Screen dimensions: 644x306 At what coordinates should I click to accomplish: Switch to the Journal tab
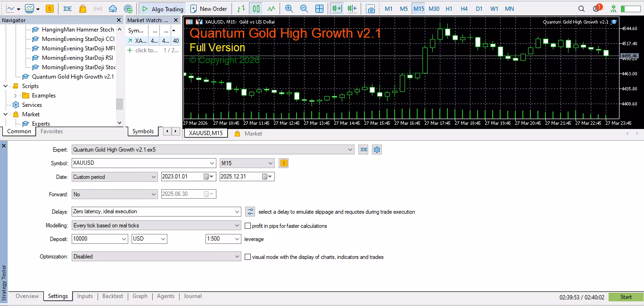[x=192, y=296]
